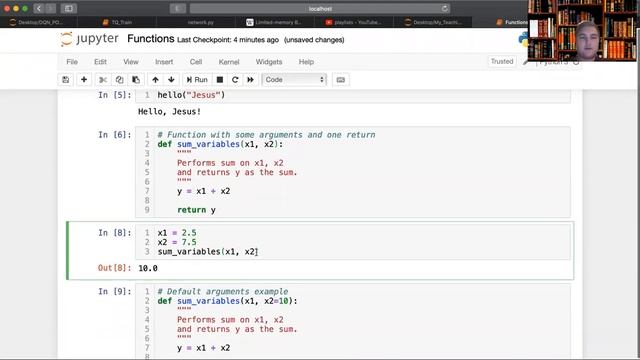Open the Cell menu
640x360 pixels.
(x=196, y=62)
